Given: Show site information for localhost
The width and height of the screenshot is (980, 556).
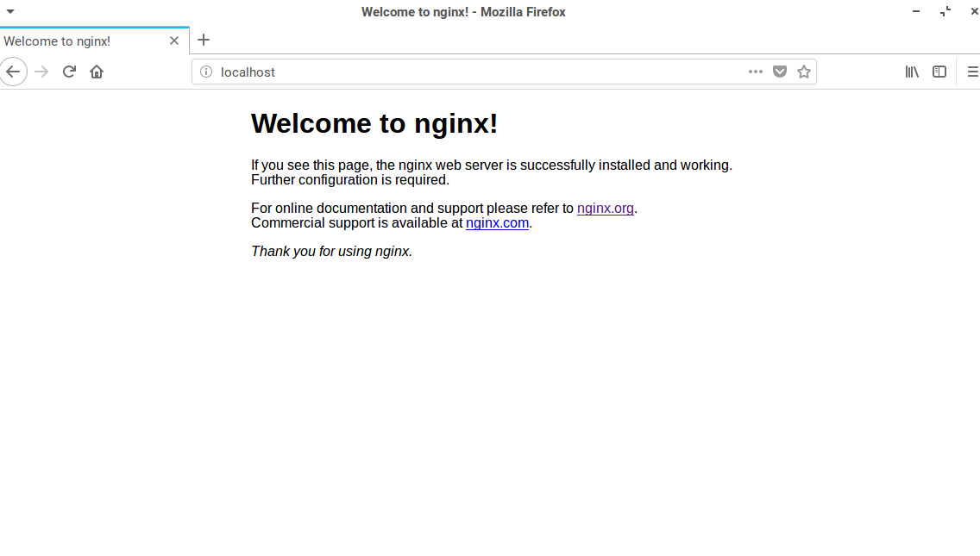Looking at the screenshot, I should pyautogui.click(x=206, y=72).
